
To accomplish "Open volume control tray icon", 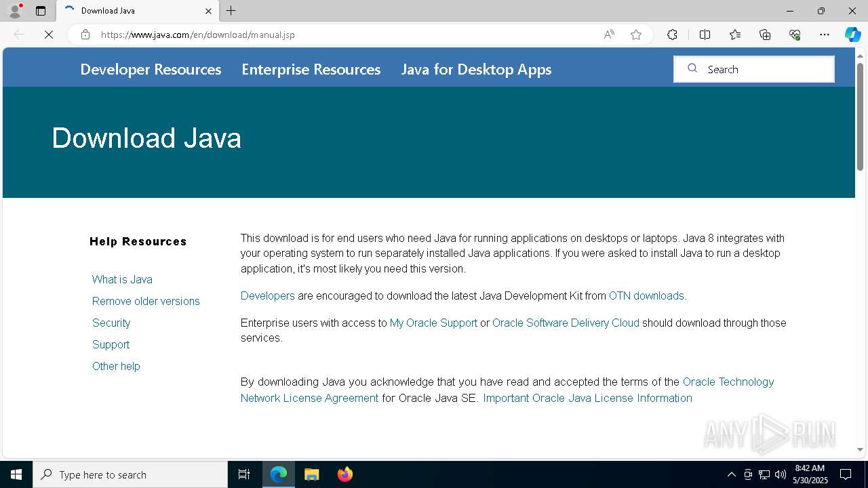I will click(x=781, y=474).
